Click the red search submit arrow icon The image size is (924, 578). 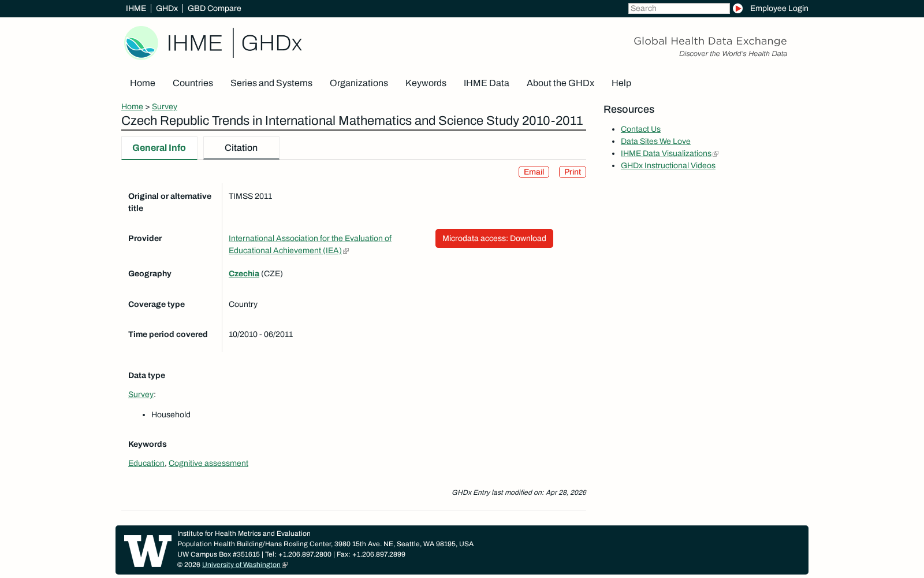coord(737,8)
